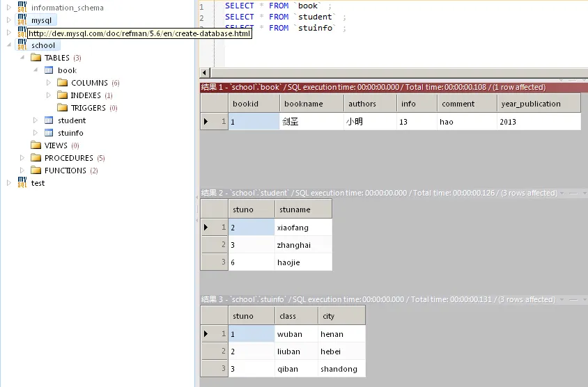
Task: Click the student table icon
Action: [x=49, y=120]
